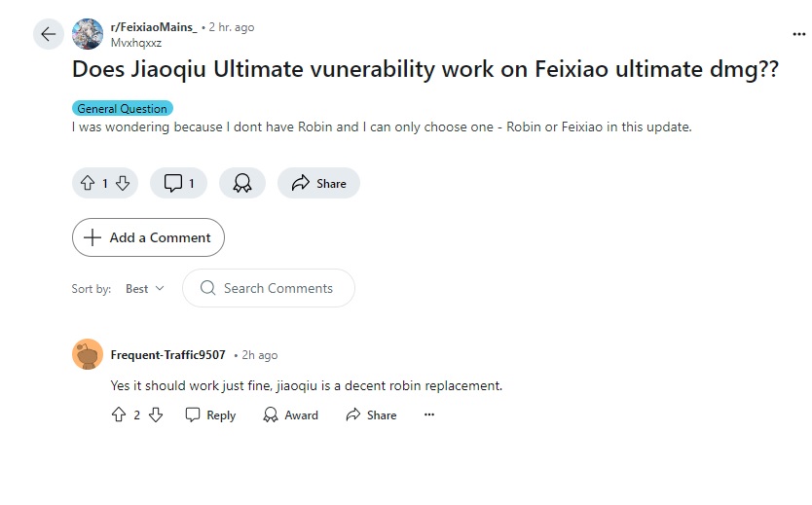Screen dimensions: 812x505
Task: Share the Frequent-Traffic9507 comment
Action: point(371,415)
